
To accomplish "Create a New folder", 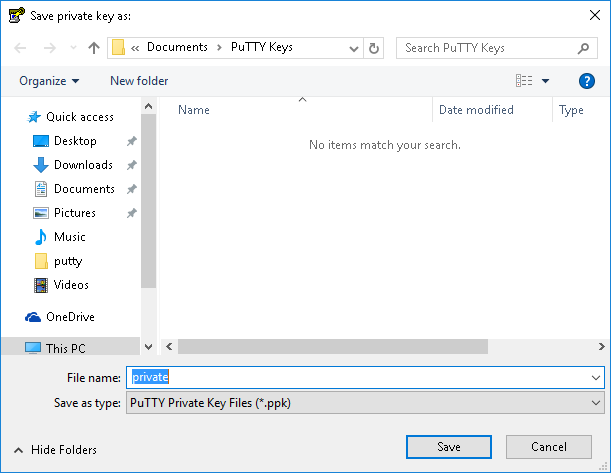I will 139,81.
